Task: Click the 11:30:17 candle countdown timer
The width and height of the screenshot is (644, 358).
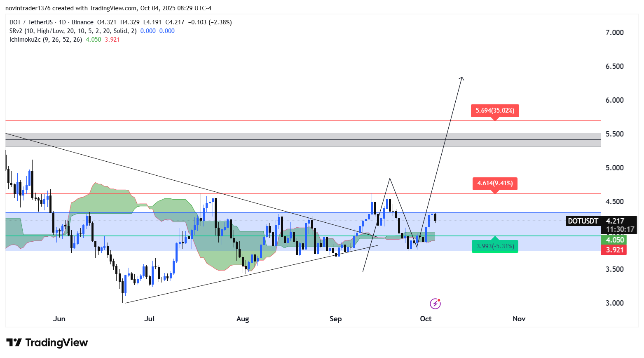Action: click(x=620, y=229)
